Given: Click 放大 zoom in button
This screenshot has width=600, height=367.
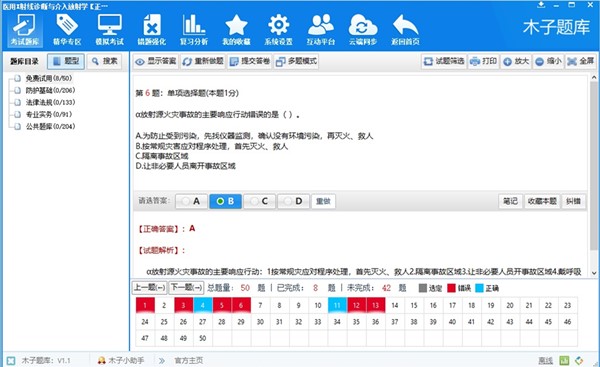Looking at the screenshot, I should 516,61.
